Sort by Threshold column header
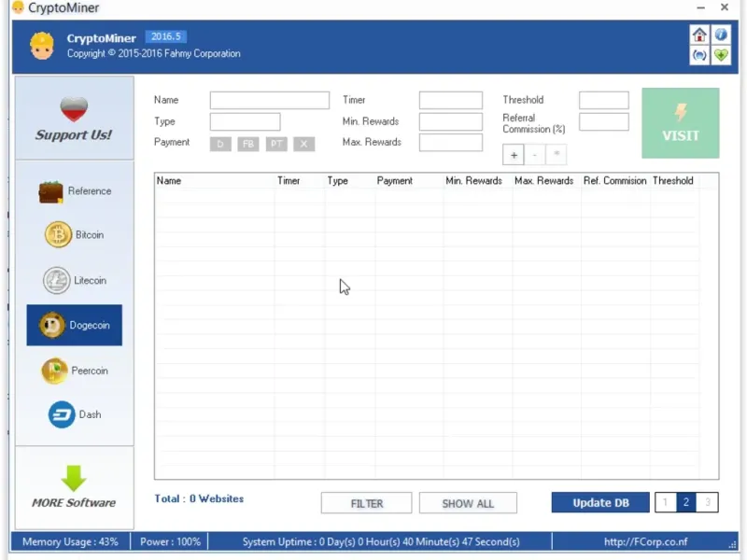This screenshot has height=560, width=747. tap(674, 181)
